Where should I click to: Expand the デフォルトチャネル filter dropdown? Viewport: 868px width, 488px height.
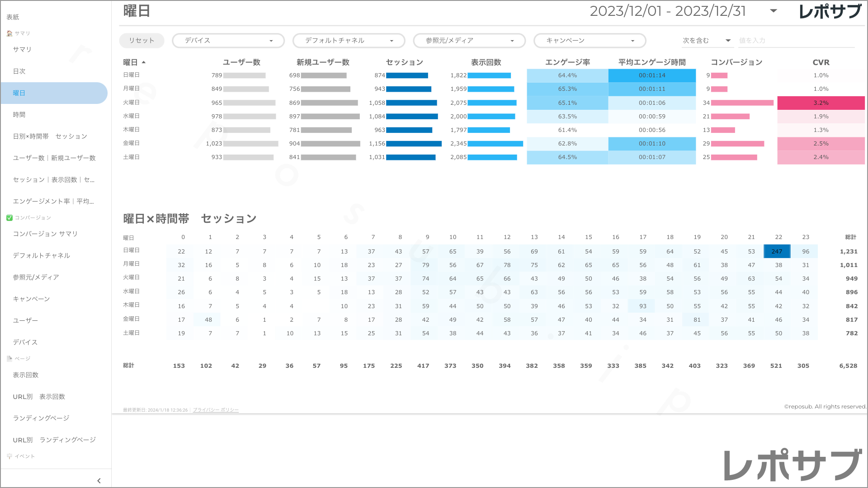coord(349,41)
